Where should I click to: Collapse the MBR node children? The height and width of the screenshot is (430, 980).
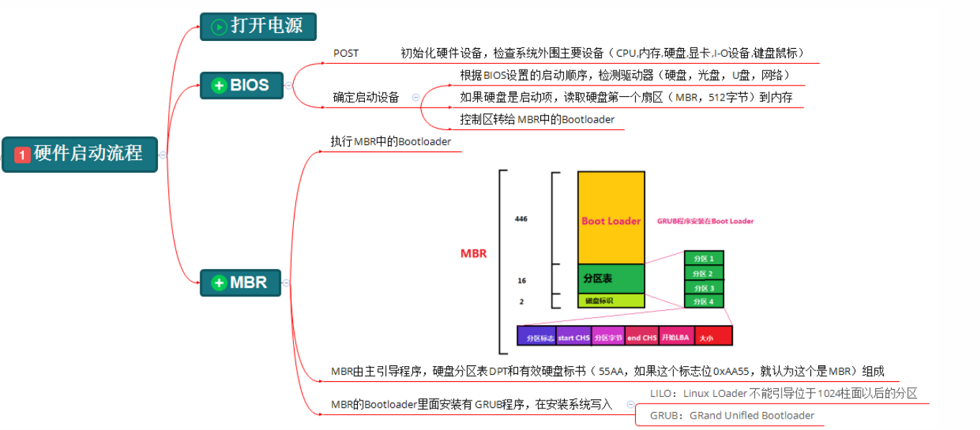tap(286, 283)
